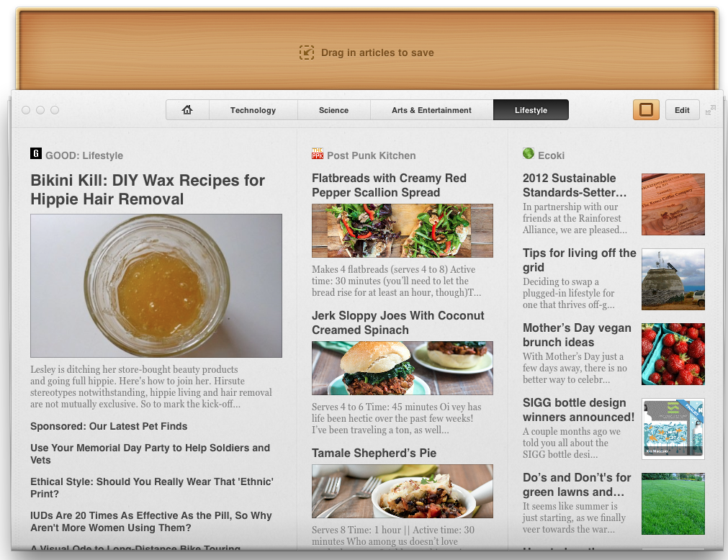Screen dimensions: 728x560
Task: Click the Jerk Sloppy Joes burger image
Action: coord(402,368)
